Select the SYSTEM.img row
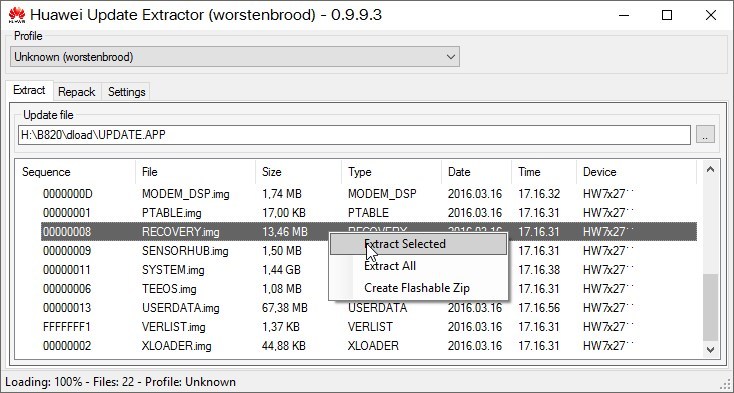The height and width of the screenshot is (393, 734). coord(368,270)
